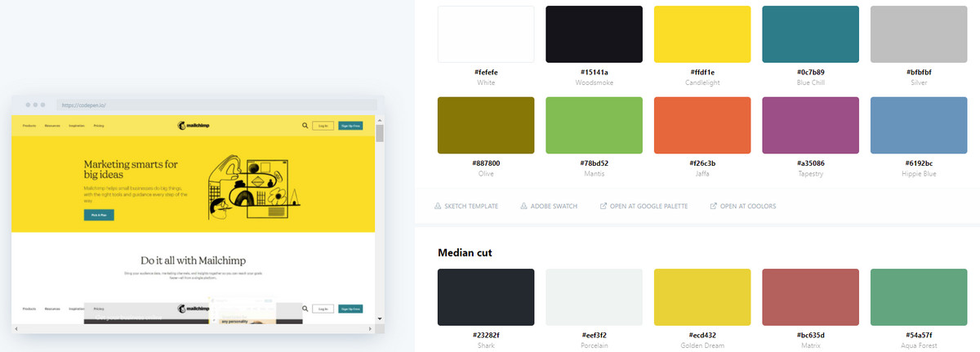Click the hex code #ffdf1e
980x352 pixels.
(x=702, y=72)
